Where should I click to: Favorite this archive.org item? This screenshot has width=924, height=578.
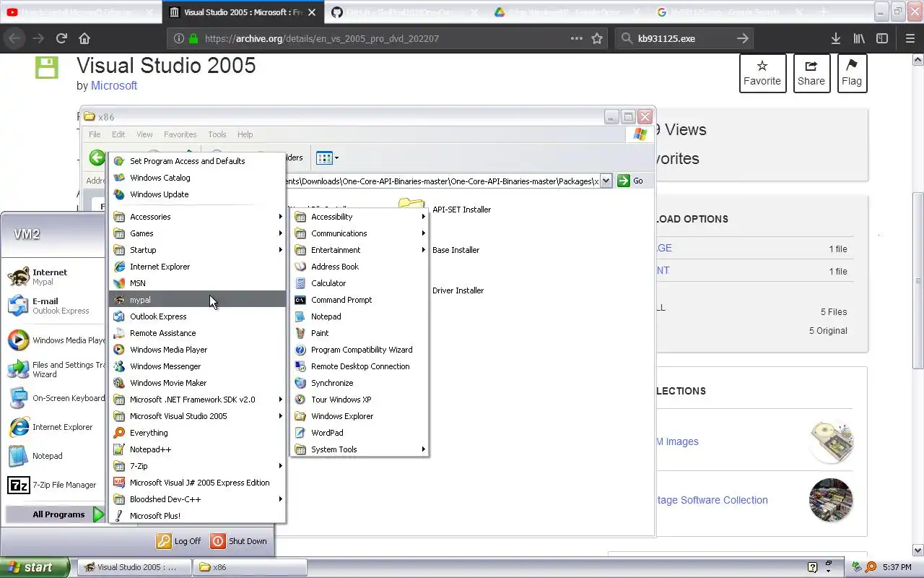762,73
